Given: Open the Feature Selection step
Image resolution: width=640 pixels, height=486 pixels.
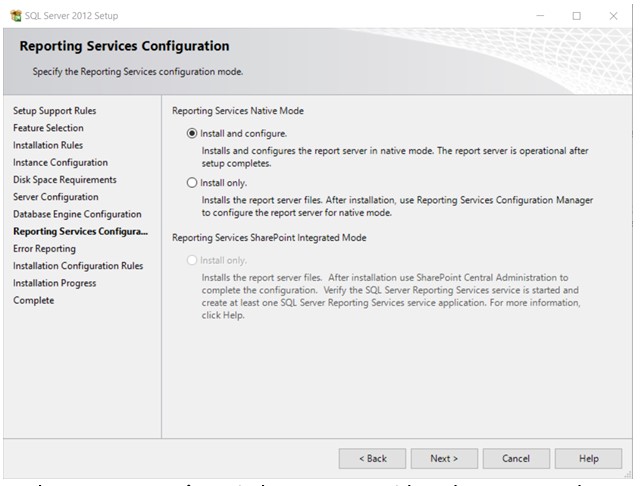Looking at the screenshot, I should pyautogui.click(x=48, y=128).
